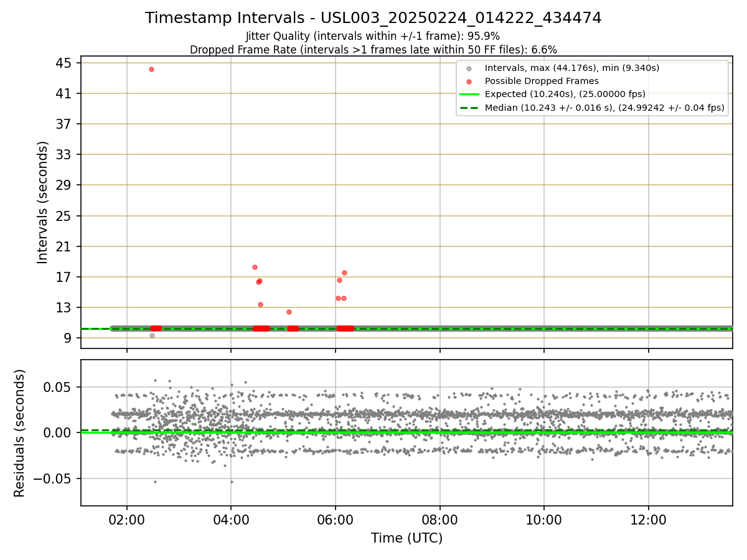Click legend entry 'Intervals, max (44.176s), min (9.340s)'
The height and width of the screenshot is (560, 747).
click(572, 68)
